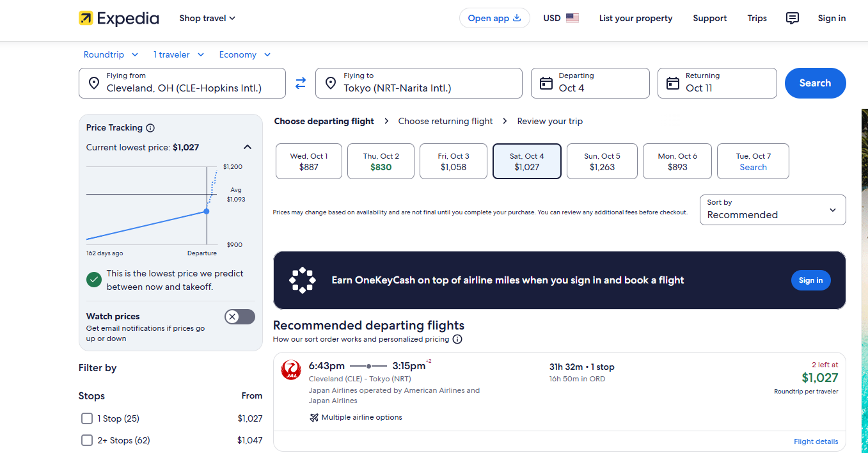Screen dimensions: 868x453
Task: Click the US flag currency icon
Action: pos(572,18)
